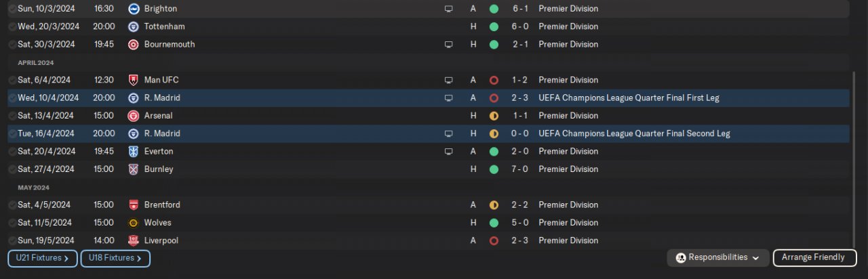Click the TV broadcast icon for Everton match
868x279 pixels.
click(x=448, y=152)
